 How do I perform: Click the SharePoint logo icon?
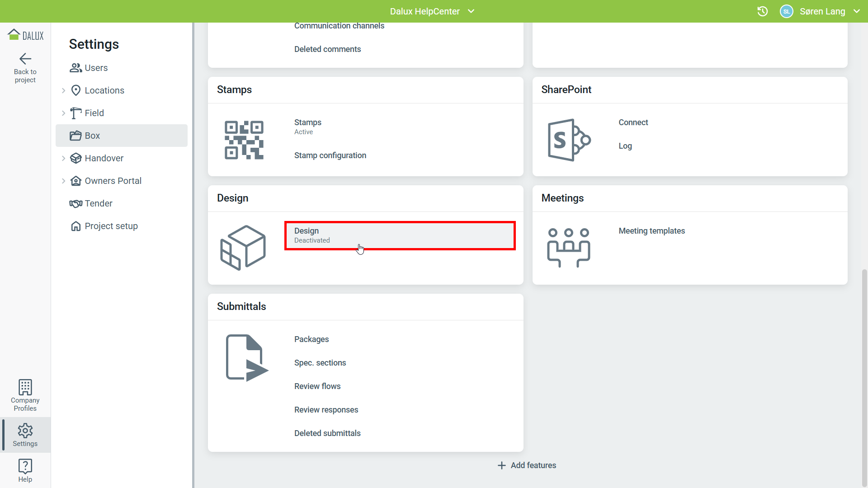point(569,140)
